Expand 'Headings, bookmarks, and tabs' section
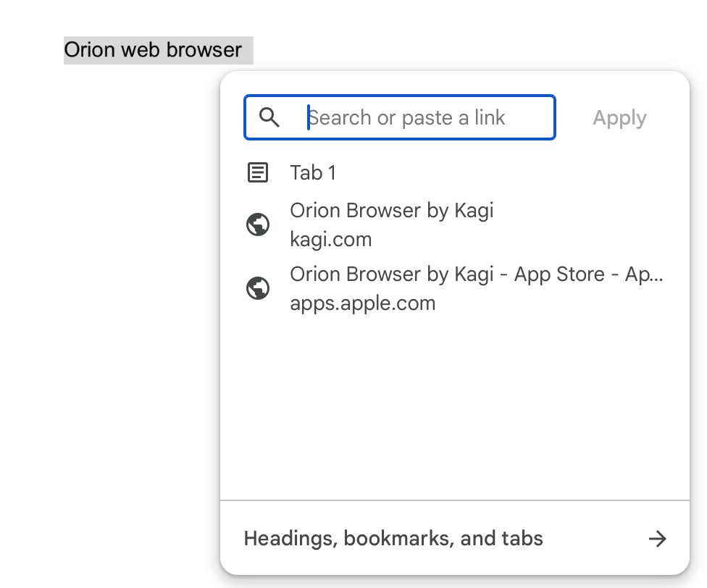This screenshot has width=707, height=588. click(x=393, y=539)
